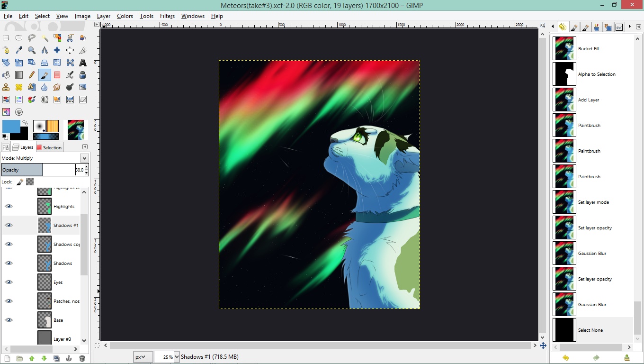Switch to the Selection tab
The height and width of the screenshot is (364, 644).
(x=49, y=147)
